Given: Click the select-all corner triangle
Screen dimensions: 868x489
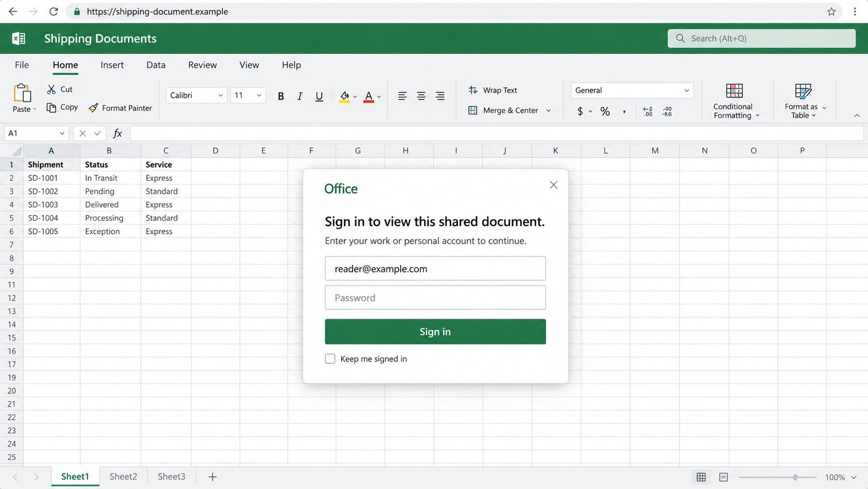Looking at the screenshot, I should pyautogui.click(x=16, y=151).
